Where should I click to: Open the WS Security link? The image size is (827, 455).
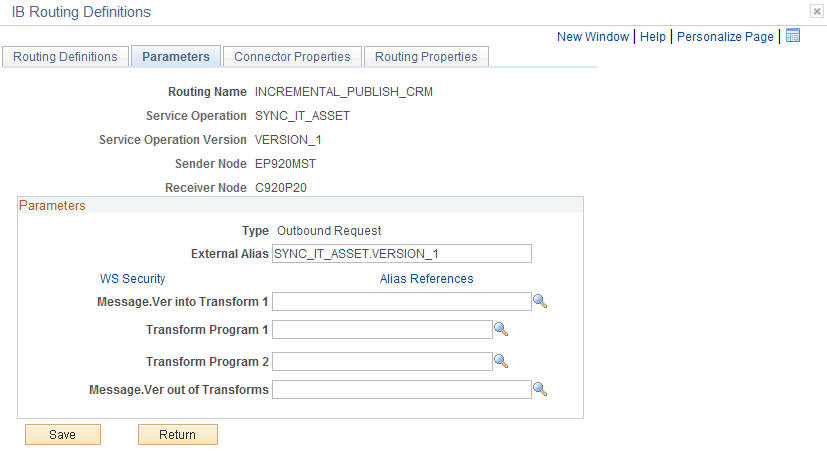tap(132, 278)
